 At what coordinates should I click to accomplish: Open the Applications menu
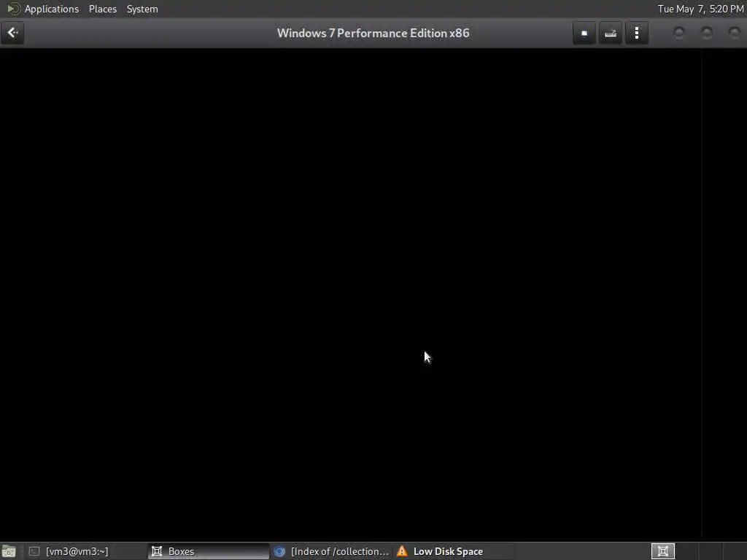tap(52, 9)
